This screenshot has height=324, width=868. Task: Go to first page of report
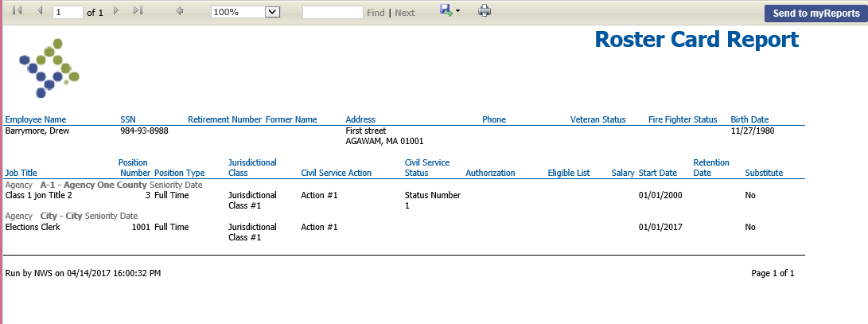(x=17, y=10)
